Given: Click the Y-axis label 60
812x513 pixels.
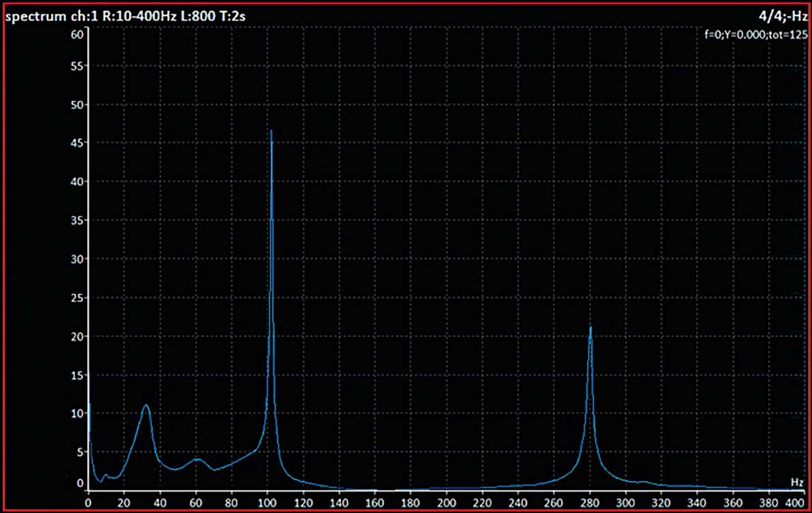Looking at the screenshot, I should pos(77,35).
